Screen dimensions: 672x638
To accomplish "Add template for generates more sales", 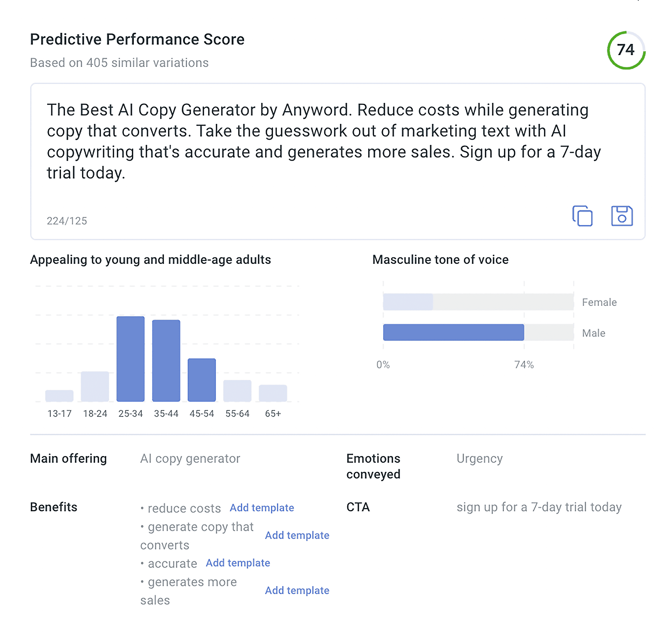I will (296, 590).
